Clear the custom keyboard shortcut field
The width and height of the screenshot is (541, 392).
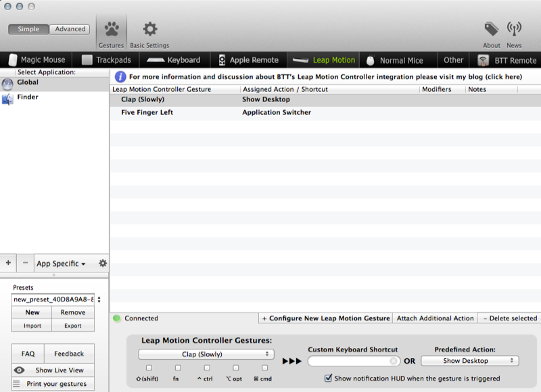pos(393,361)
